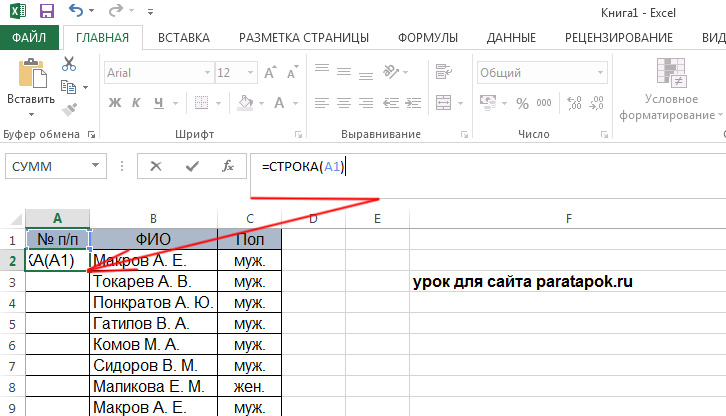The image size is (726, 416).
Task: Select column header B
Action: pyautogui.click(x=153, y=218)
